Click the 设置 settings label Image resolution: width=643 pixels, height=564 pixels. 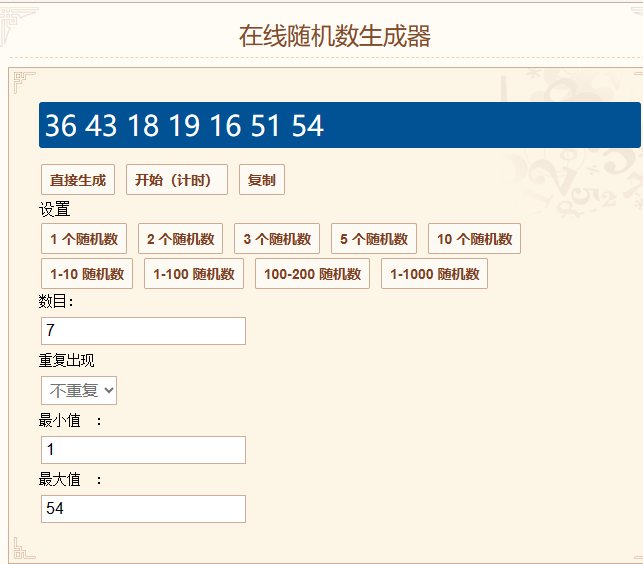point(55,209)
